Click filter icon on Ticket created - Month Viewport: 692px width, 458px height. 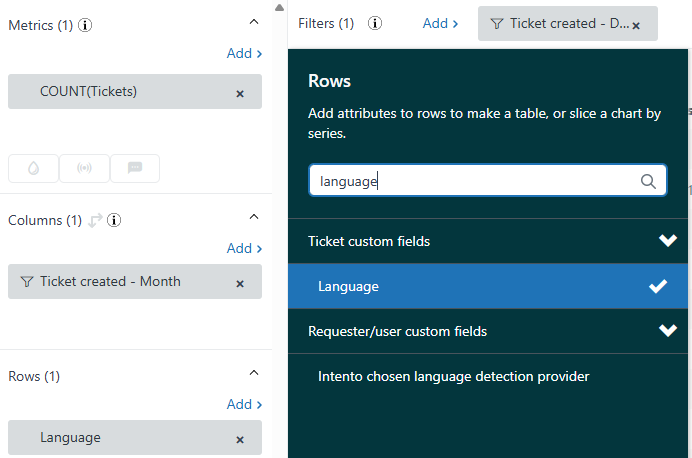(x=27, y=282)
